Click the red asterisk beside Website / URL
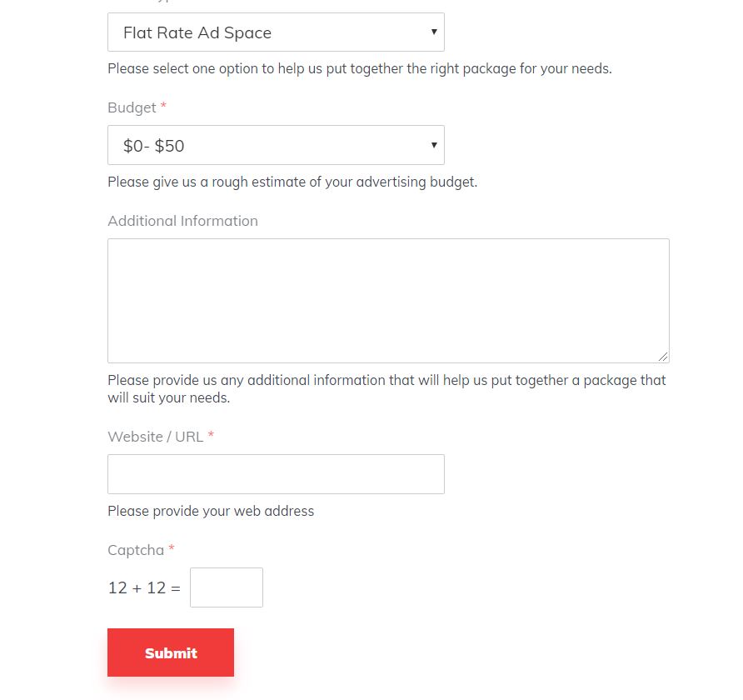Image resolution: width=743 pixels, height=700 pixels. tap(211, 434)
